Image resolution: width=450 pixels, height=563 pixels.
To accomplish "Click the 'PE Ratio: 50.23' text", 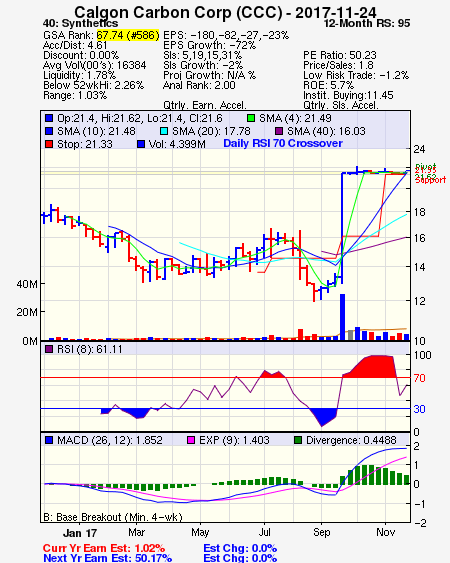I will tap(340, 55).
